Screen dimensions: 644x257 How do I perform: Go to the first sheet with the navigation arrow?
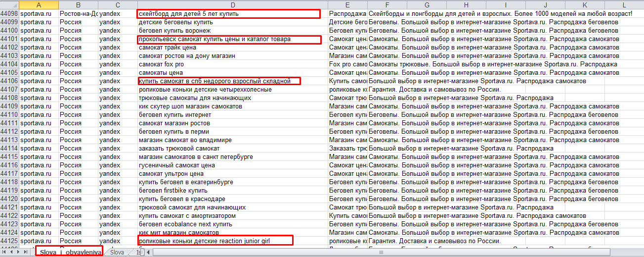click(5, 252)
